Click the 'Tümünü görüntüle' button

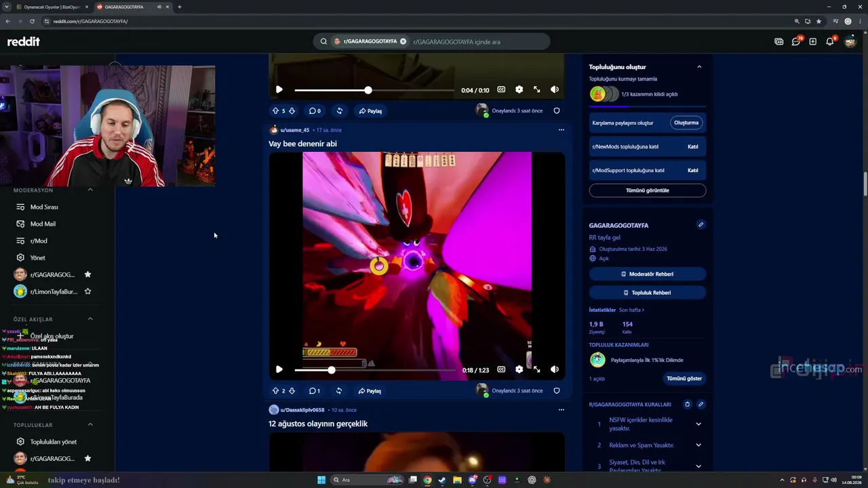(x=648, y=190)
